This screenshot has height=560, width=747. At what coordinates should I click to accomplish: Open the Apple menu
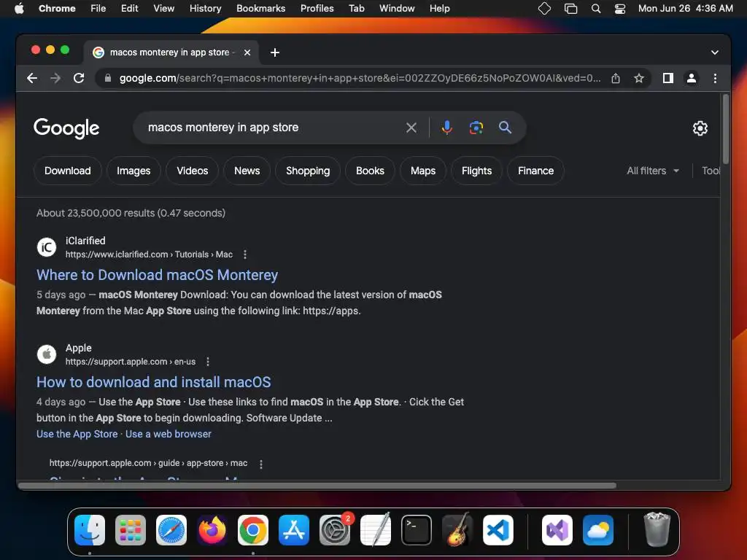click(19, 9)
